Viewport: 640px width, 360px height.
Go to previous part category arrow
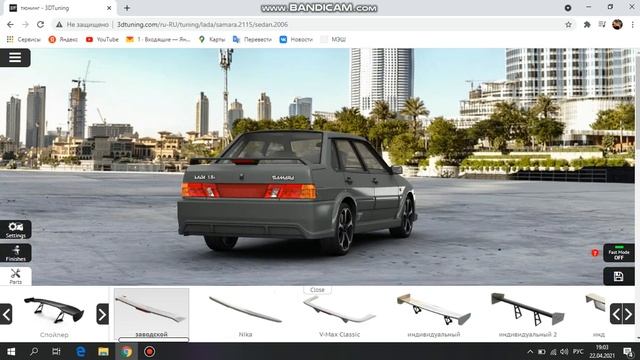click(x=6, y=314)
